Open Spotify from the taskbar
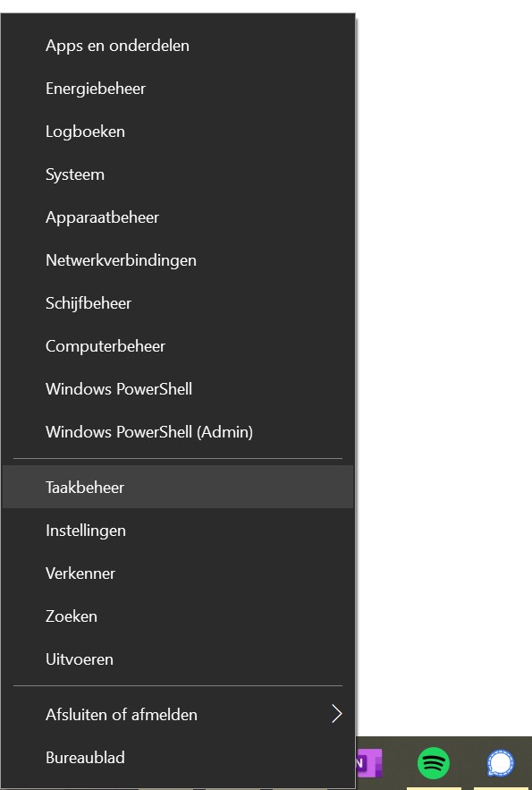The image size is (532, 790). tap(434, 763)
